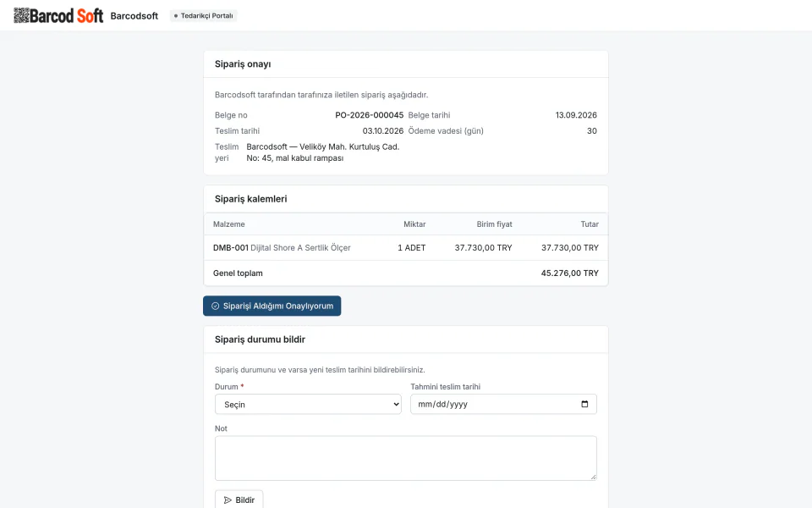This screenshot has height=508, width=812.
Task: Click the Malzeme column header
Action: point(229,224)
